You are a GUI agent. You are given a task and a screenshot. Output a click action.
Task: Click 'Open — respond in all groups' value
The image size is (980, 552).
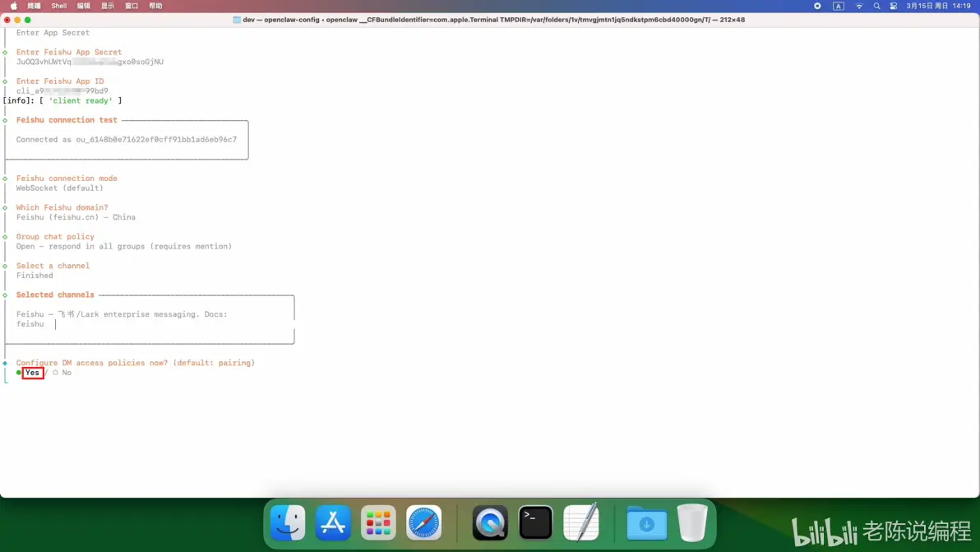coord(124,246)
